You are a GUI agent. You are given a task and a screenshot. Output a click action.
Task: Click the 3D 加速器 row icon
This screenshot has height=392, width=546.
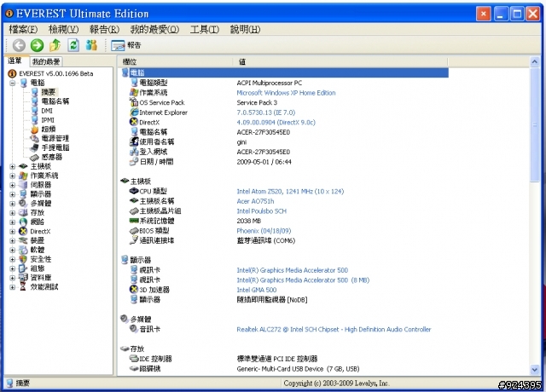134,290
